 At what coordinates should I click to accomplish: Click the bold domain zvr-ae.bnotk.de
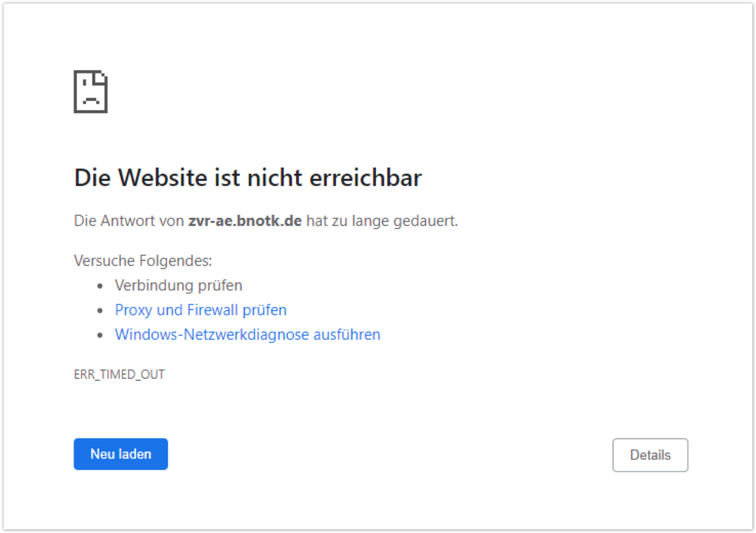pyautogui.click(x=245, y=220)
